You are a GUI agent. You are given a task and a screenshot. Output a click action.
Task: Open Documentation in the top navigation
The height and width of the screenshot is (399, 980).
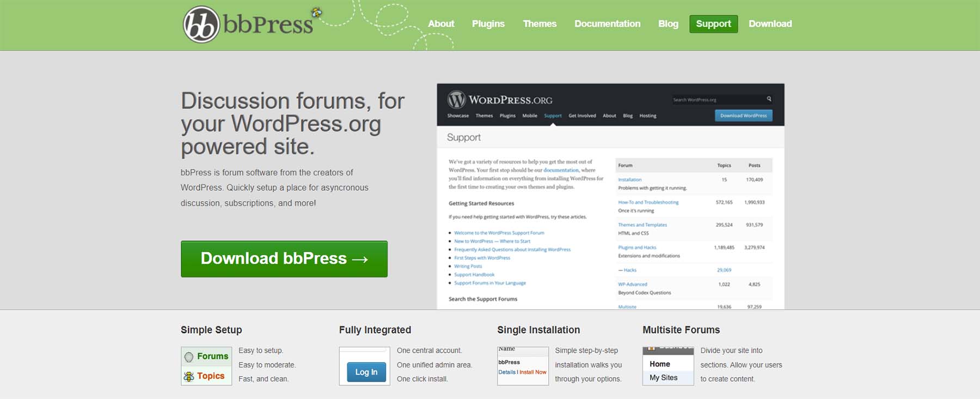pos(608,24)
